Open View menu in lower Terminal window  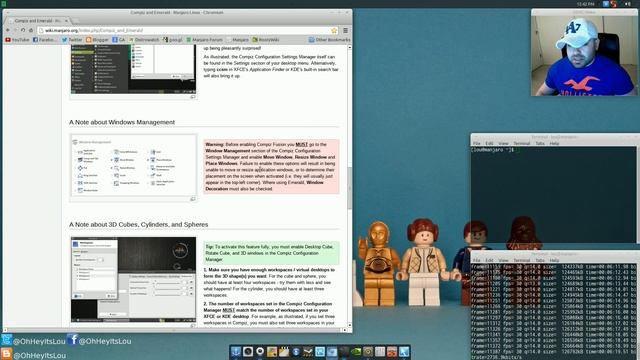click(504, 260)
